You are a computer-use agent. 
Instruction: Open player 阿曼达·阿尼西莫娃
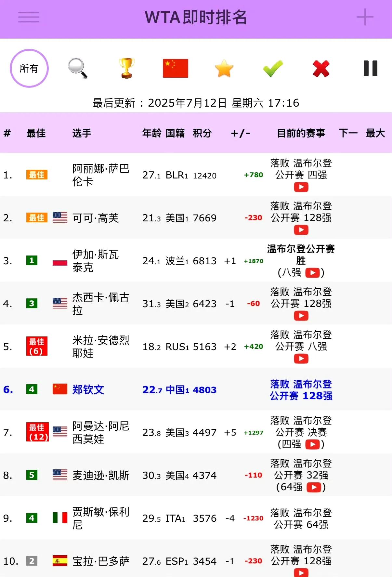tap(101, 432)
